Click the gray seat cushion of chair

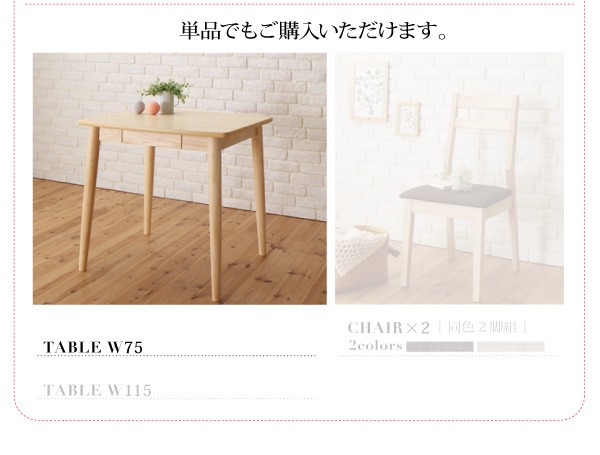(x=455, y=196)
